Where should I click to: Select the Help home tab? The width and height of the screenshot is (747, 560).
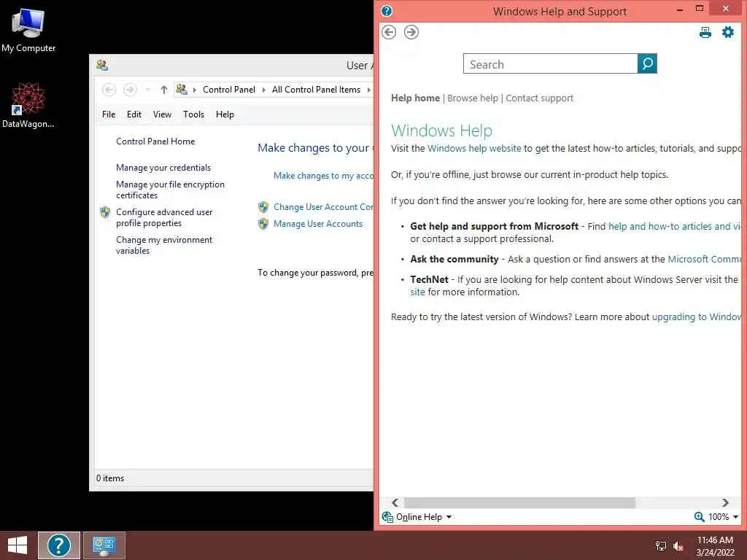(415, 98)
